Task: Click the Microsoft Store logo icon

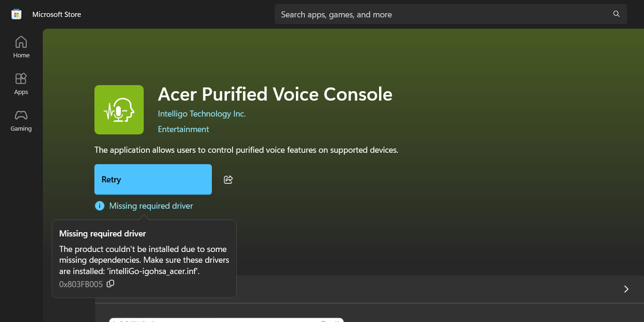Action: (x=16, y=14)
